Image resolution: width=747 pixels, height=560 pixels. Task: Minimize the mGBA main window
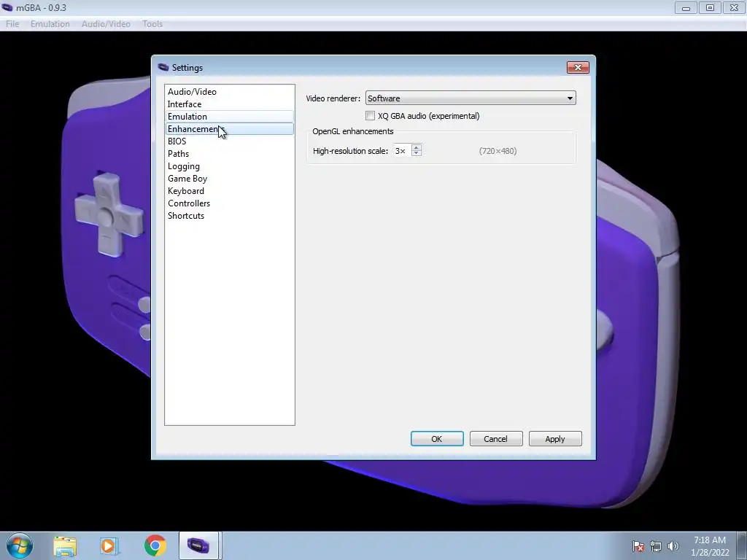click(x=686, y=7)
